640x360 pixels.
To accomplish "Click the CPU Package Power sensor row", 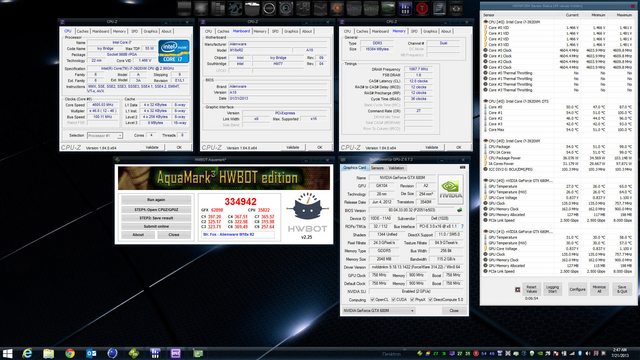I will (x=559, y=158).
